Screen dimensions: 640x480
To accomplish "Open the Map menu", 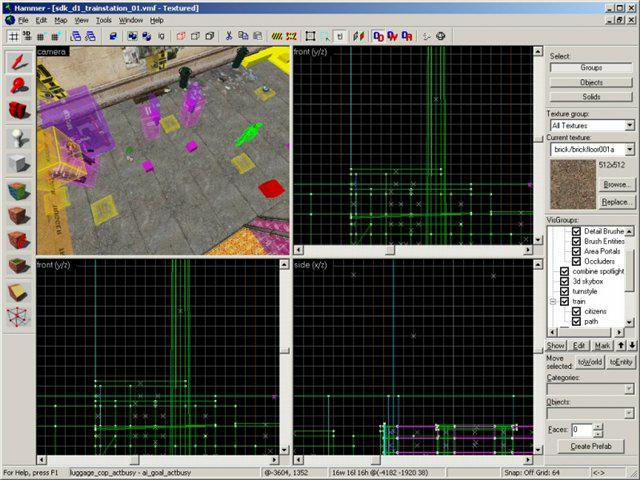I will coord(61,20).
